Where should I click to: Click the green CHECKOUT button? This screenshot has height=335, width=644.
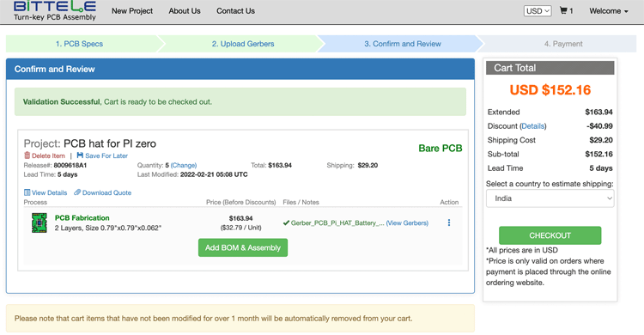(x=550, y=235)
